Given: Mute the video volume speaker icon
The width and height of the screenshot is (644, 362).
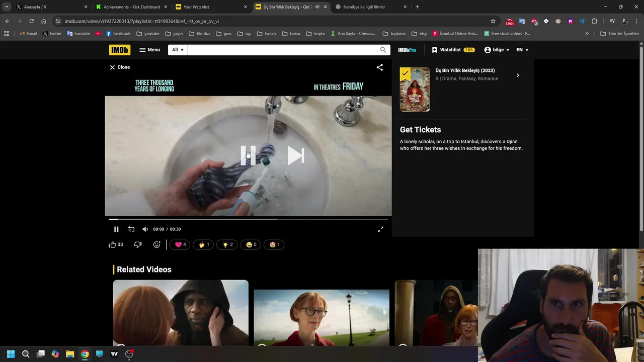Looking at the screenshot, I should pyautogui.click(x=145, y=229).
